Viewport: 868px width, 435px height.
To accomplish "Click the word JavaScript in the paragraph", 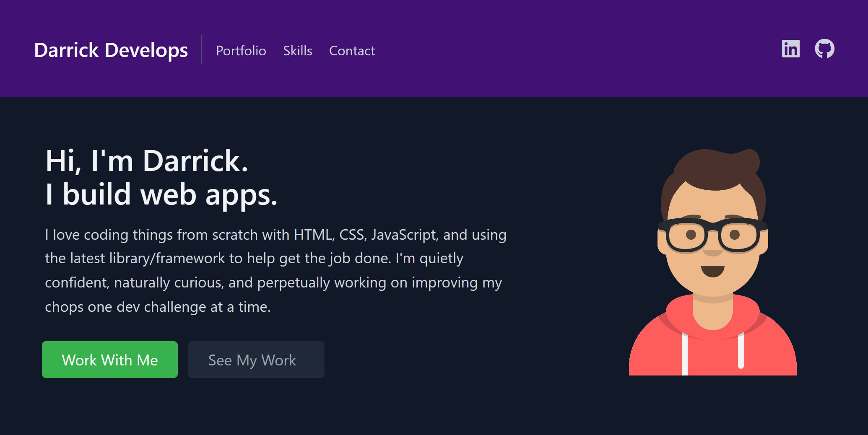I will [x=403, y=235].
